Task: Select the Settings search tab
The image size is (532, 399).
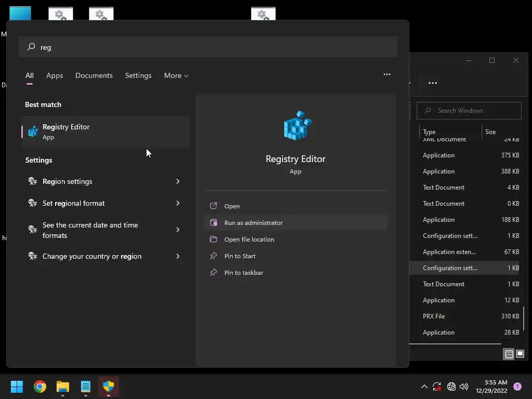Action: [x=138, y=75]
